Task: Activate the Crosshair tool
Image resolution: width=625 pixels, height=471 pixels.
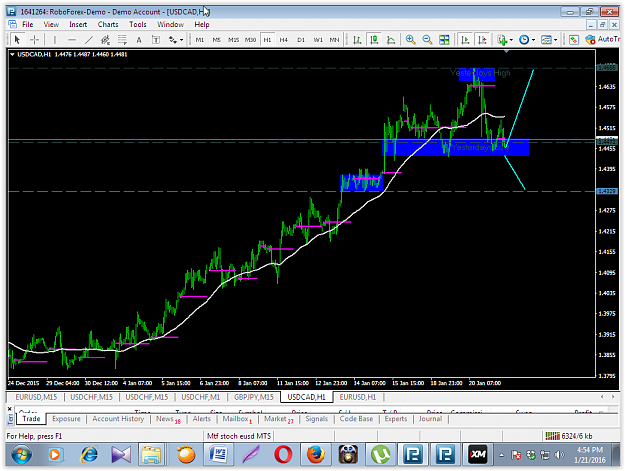Action: pos(34,39)
